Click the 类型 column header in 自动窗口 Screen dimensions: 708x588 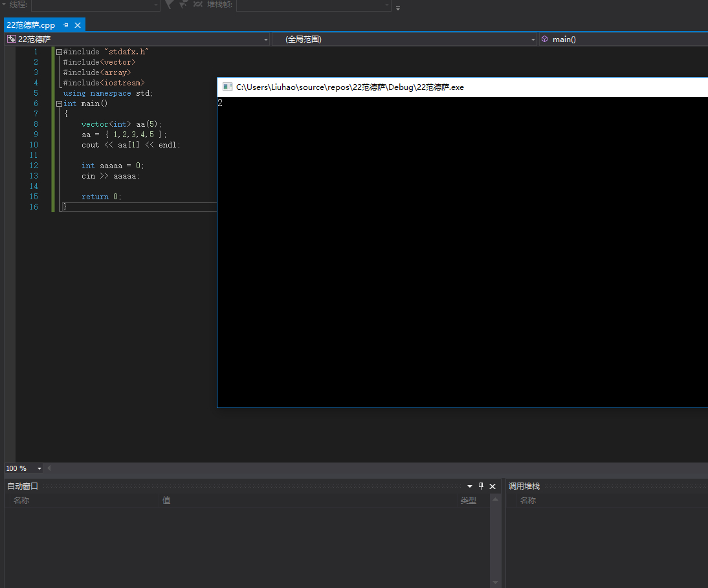pyautogui.click(x=468, y=500)
